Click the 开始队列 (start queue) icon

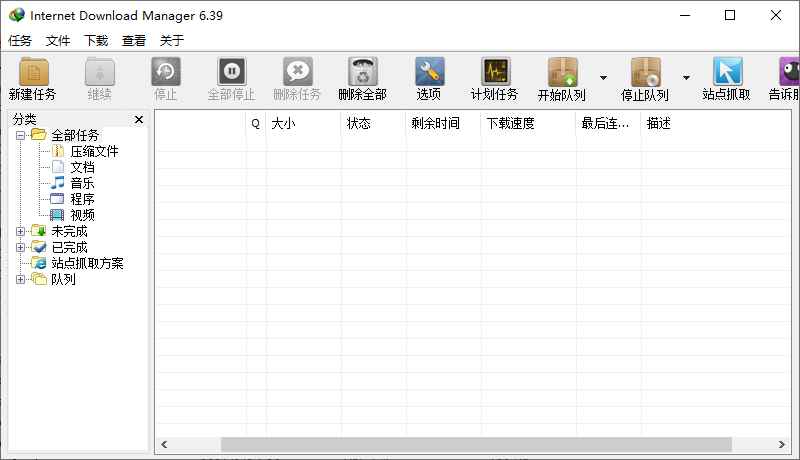click(x=563, y=72)
